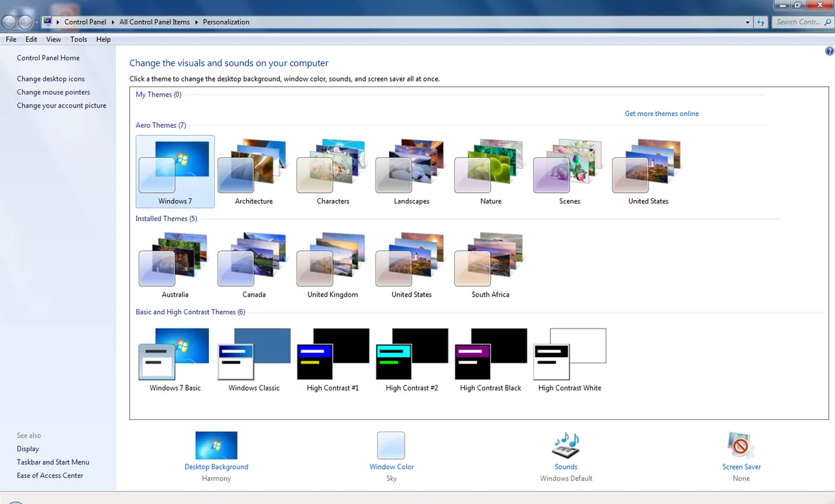Expand arrow after Control Panel breadcrumb

click(x=113, y=22)
